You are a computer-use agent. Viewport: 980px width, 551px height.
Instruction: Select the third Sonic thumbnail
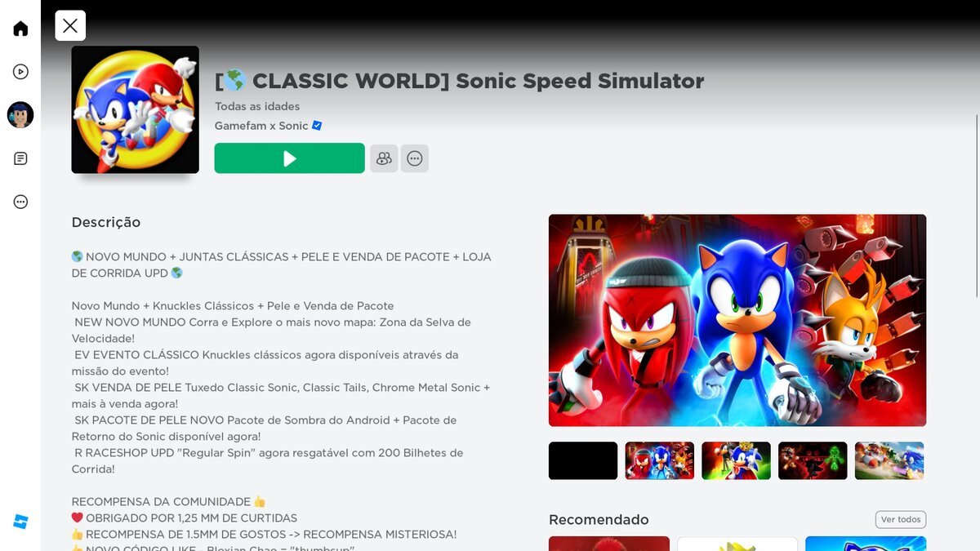tap(737, 460)
